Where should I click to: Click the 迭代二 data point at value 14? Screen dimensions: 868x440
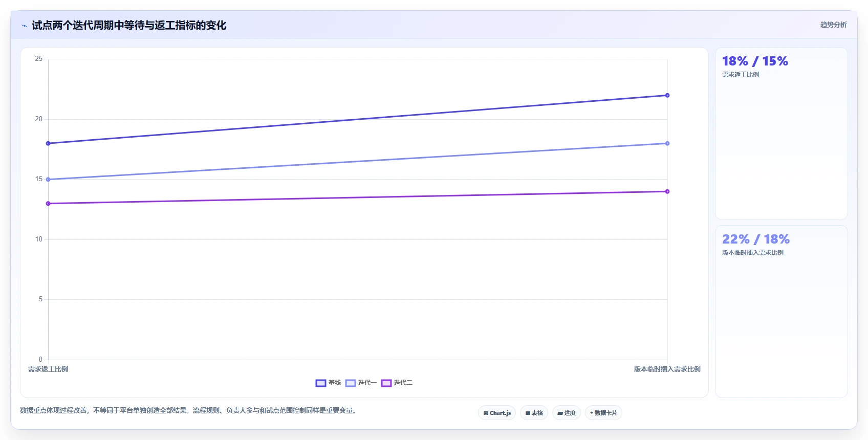click(x=667, y=191)
